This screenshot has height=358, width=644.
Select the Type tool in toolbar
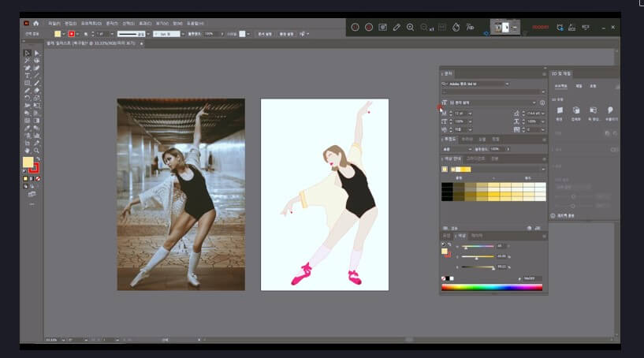point(28,76)
